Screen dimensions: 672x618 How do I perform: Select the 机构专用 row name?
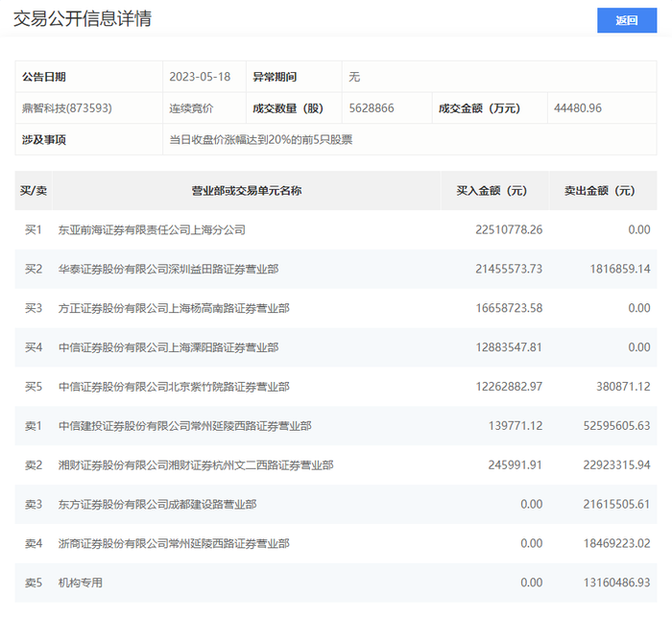point(80,582)
